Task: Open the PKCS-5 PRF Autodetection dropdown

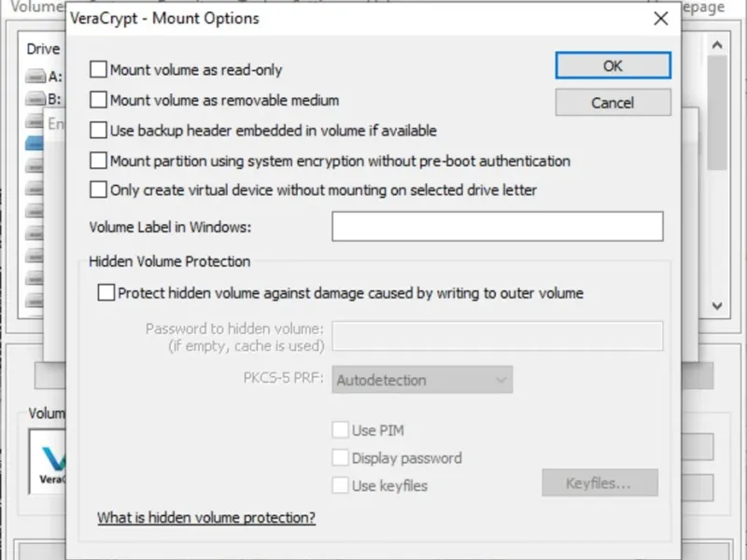Action: point(423,380)
